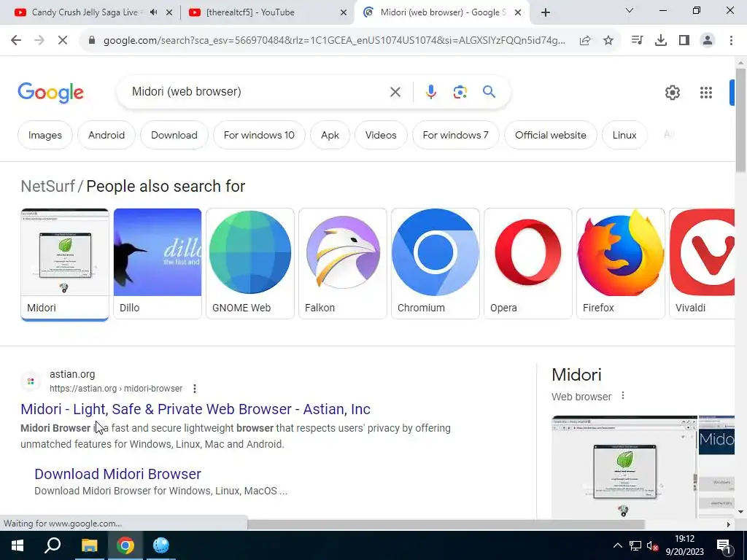Viewport: 747px width, 560px height.
Task: Open more options in Midori knowledge panel
Action: pyautogui.click(x=623, y=396)
